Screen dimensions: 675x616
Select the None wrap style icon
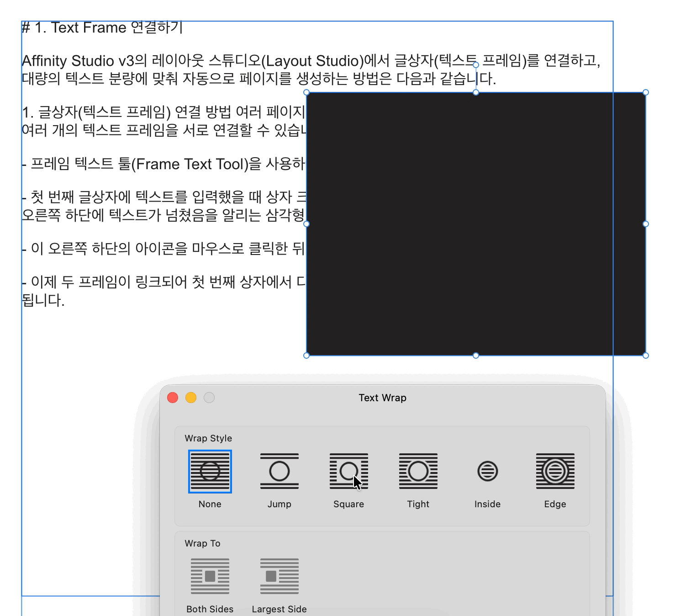[210, 471]
